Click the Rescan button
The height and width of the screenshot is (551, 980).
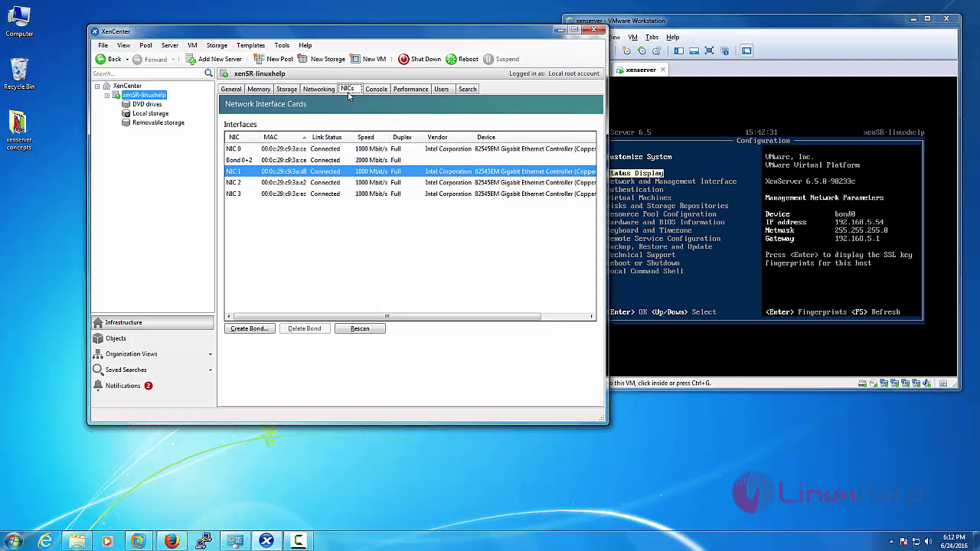[x=360, y=328]
